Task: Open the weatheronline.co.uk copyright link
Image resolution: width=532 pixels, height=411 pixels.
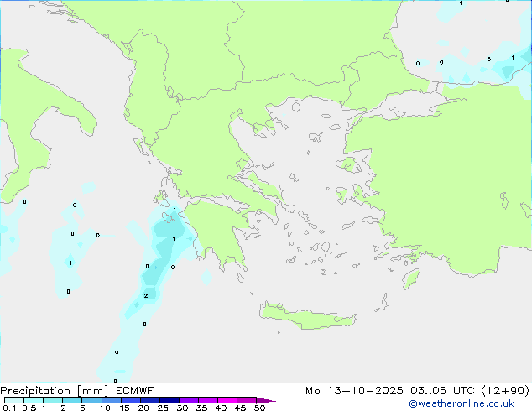Action: point(462,403)
